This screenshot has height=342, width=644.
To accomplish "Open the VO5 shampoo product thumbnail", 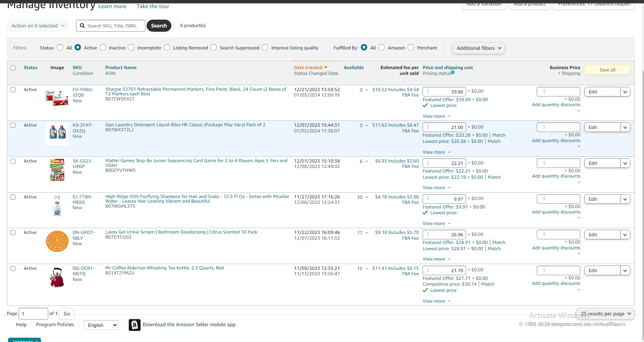I will click(57, 205).
